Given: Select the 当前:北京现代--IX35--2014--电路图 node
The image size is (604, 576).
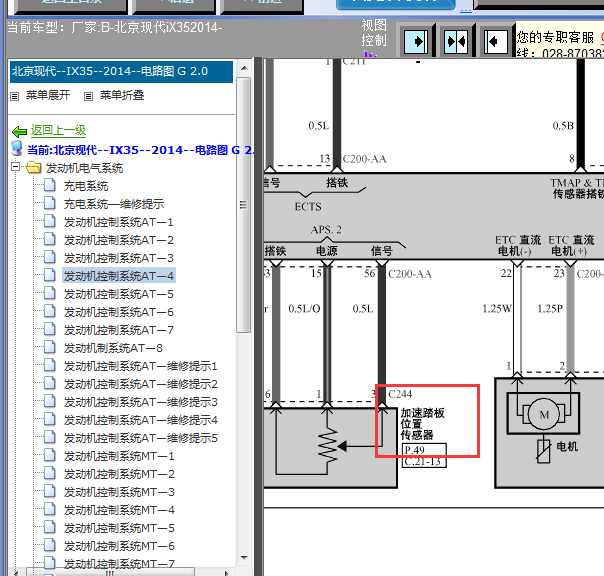Looking at the screenshot, I should tap(141, 150).
